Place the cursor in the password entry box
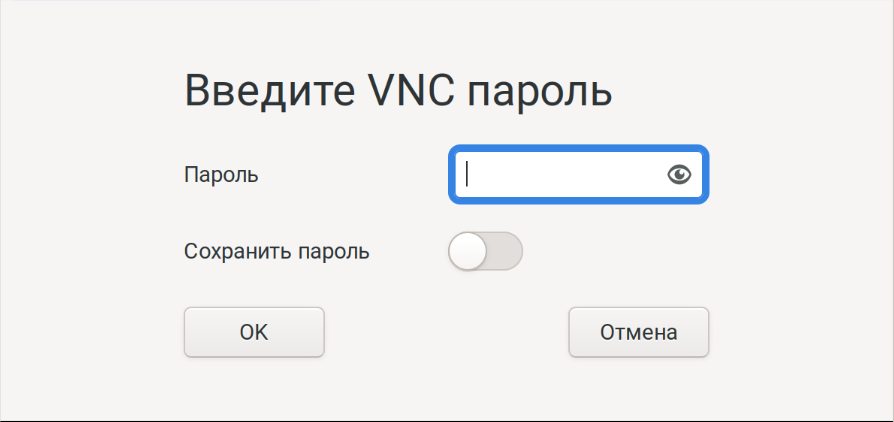The image size is (894, 422). [560, 175]
